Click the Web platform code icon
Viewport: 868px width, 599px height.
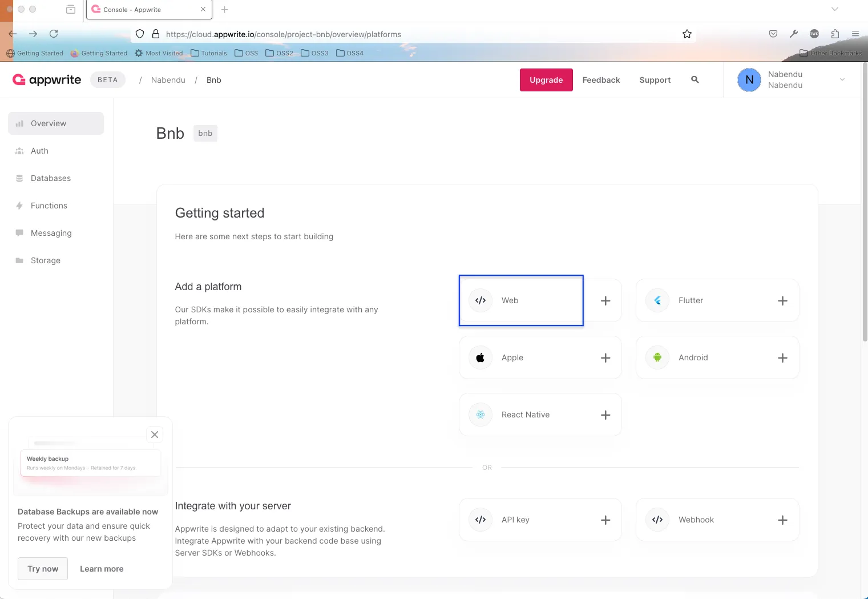[481, 300]
